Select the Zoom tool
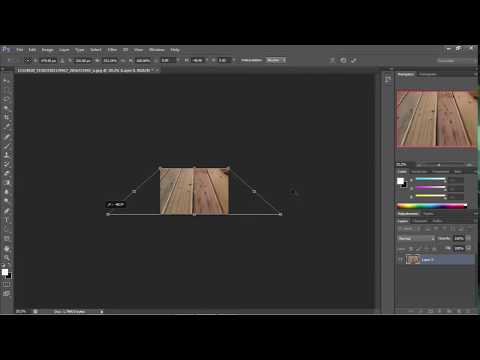Viewport: 480px width, 360px height. 7,258
